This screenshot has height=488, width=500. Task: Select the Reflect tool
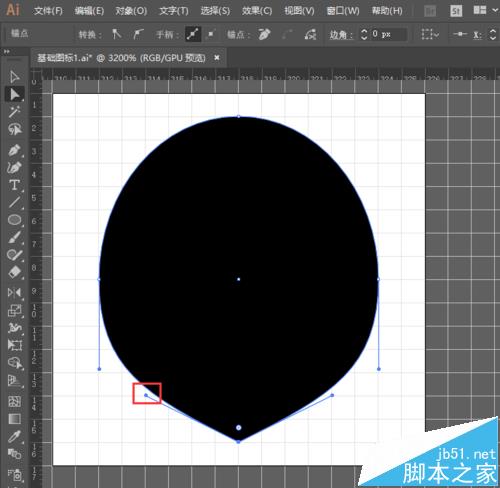[14, 293]
